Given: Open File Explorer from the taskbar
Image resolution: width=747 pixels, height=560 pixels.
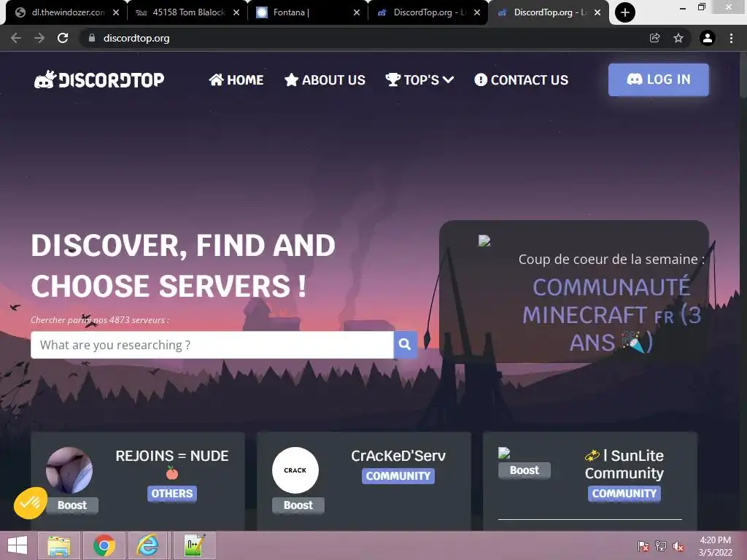Looking at the screenshot, I should point(59,545).
